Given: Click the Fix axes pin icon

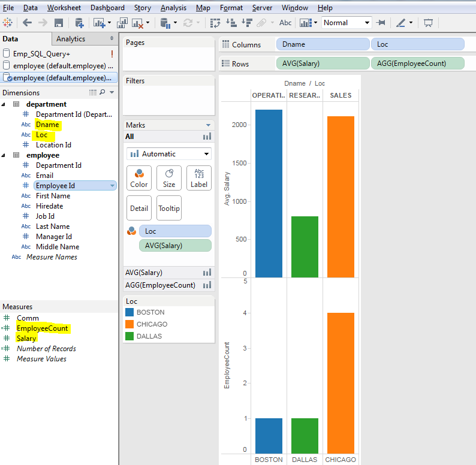Looking at the screenshot, I should [380, 23].
